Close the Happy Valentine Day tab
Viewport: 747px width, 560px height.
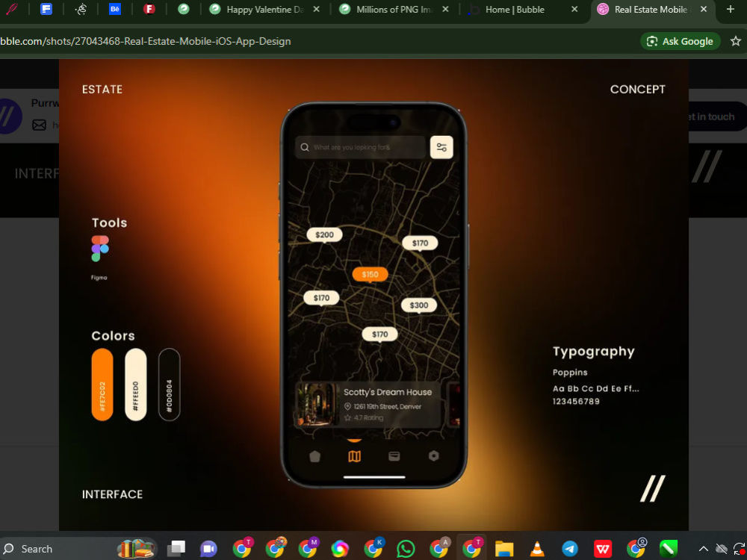pos(316,10)
